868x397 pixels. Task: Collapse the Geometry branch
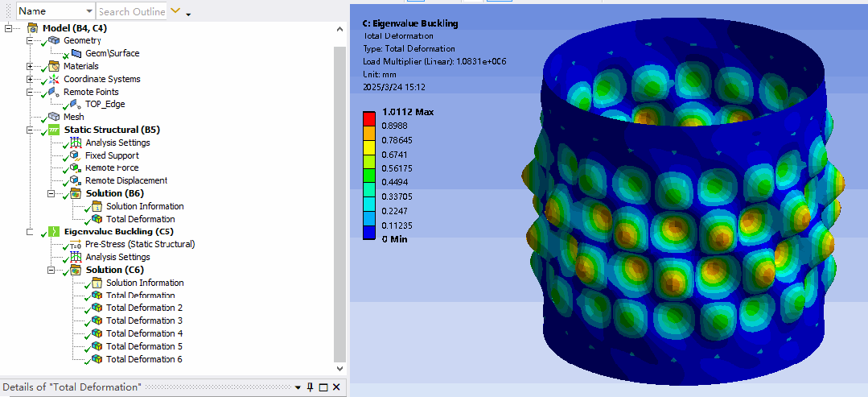click(x=30, y=40)
